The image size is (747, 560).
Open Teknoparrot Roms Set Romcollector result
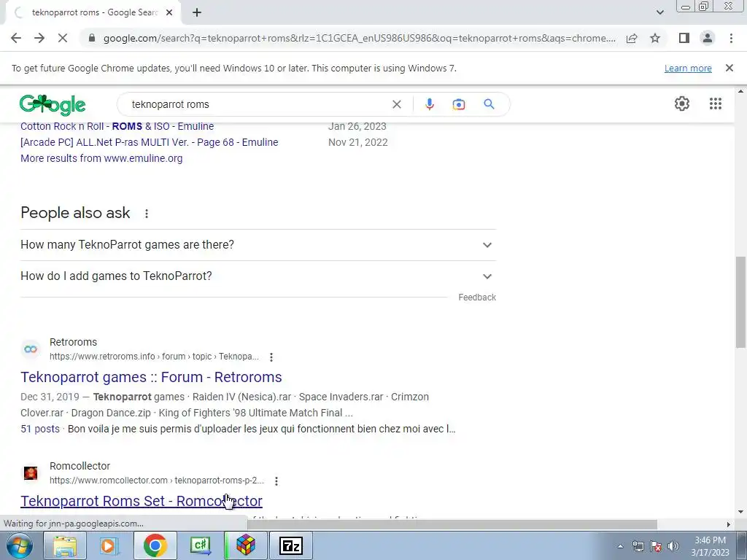(142, 501)
